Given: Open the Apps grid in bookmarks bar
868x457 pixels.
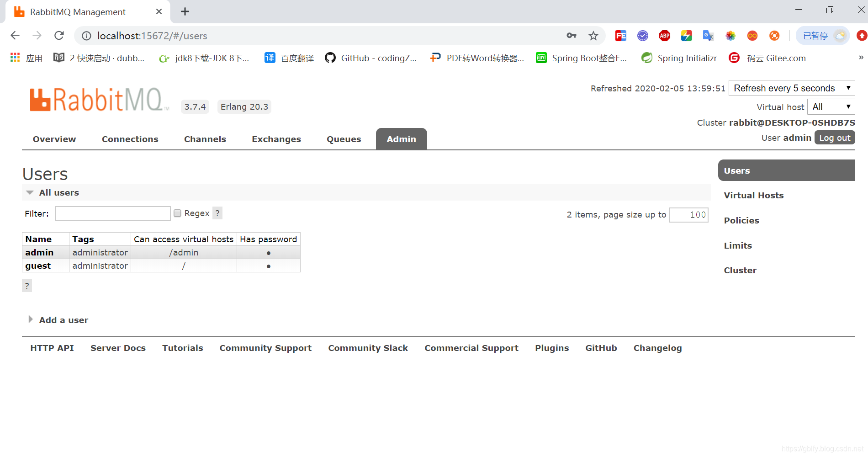Looking at the screenshot, I should tap(26, 58).
